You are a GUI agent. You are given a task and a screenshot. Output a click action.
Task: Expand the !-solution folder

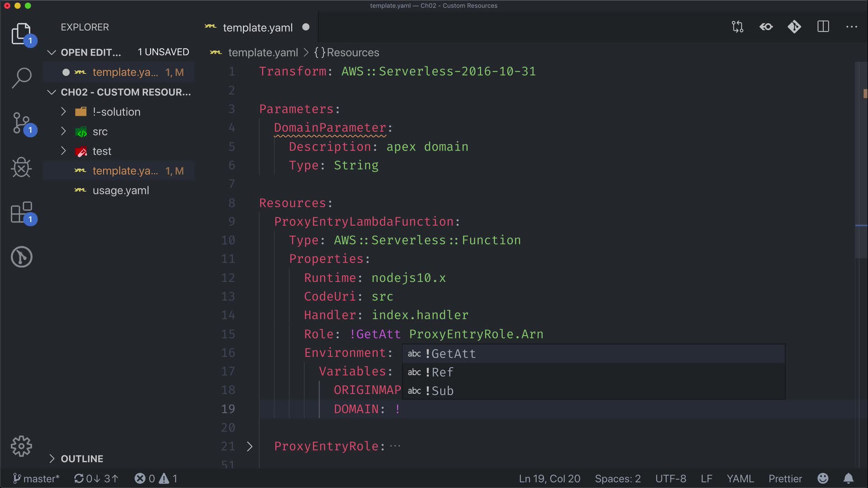coord(116,112)
